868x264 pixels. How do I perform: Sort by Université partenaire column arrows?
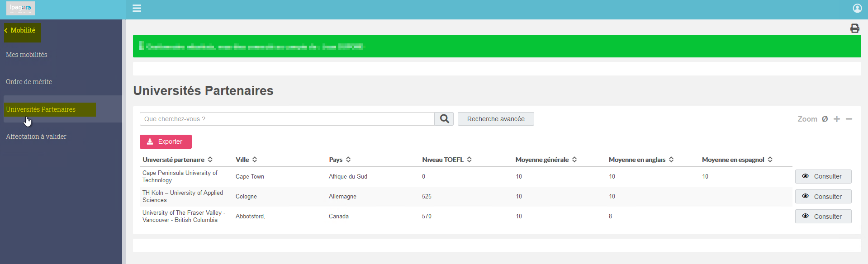tap(210, 160)
